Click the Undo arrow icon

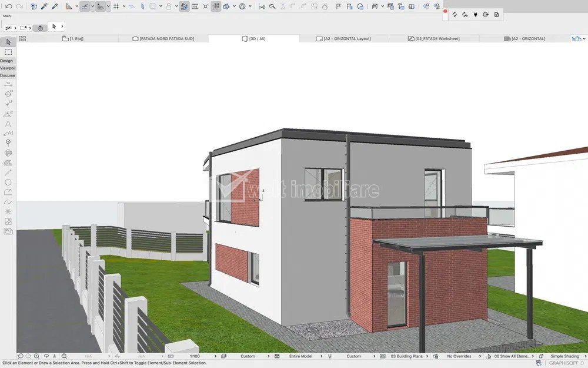tap(8, 6)
